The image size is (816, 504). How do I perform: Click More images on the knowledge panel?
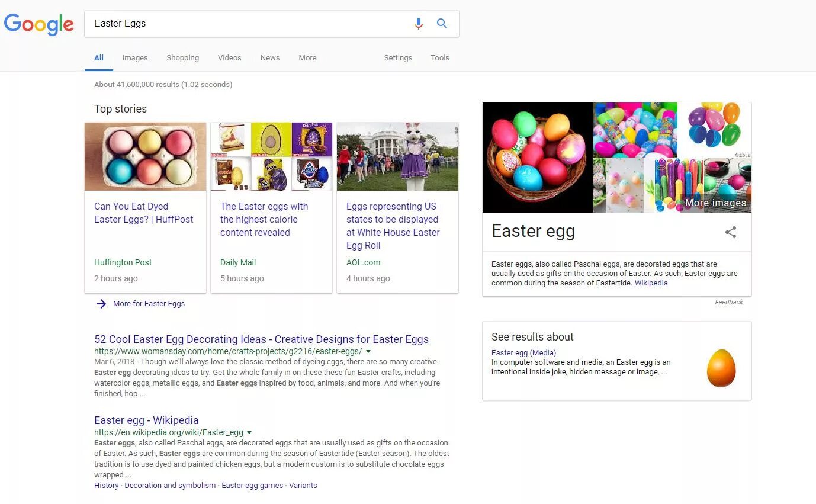(x=715, y=203)
